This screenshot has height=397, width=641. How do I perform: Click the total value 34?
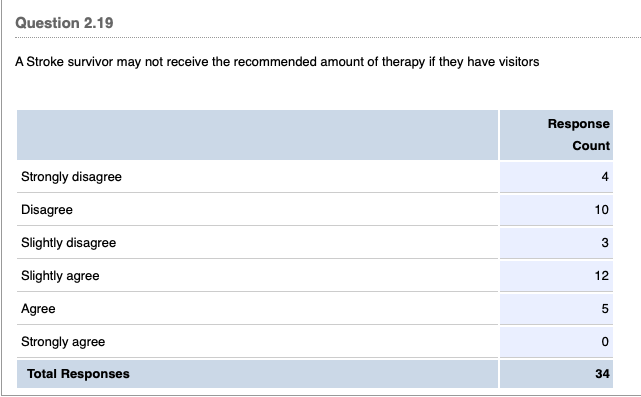(x=602, y=374)
